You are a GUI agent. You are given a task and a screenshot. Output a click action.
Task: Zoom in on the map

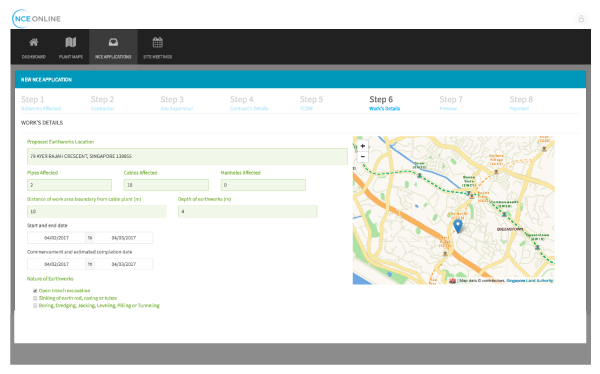click(362, 146)
